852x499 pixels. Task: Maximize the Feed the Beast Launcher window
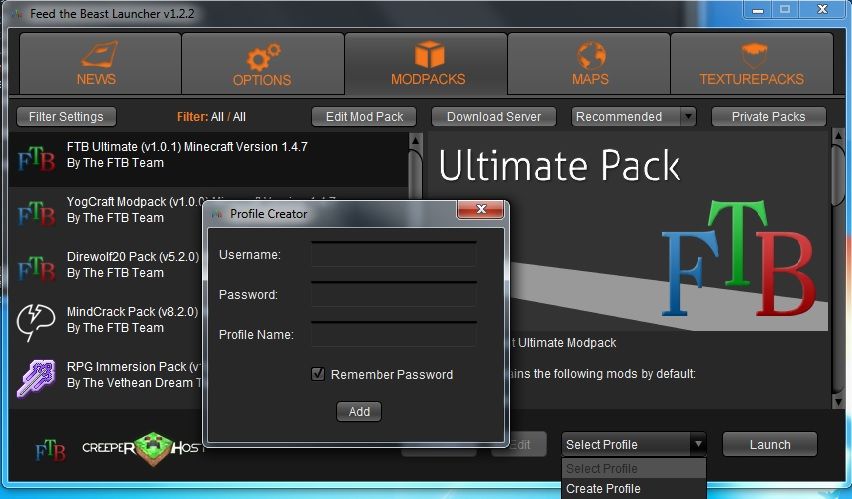[785, 10]
